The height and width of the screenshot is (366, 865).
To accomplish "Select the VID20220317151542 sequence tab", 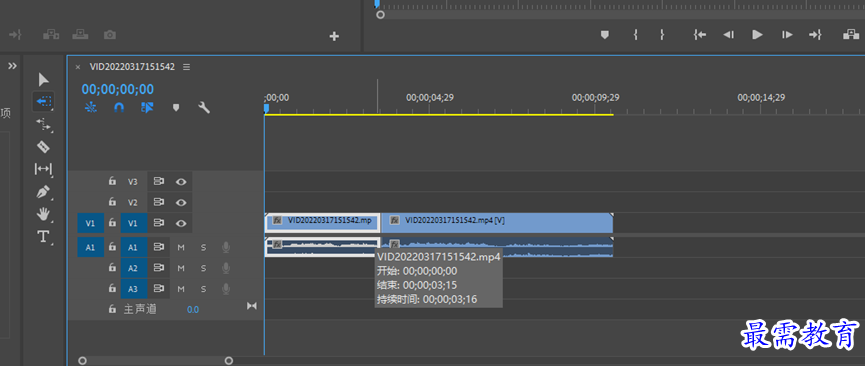I will 132,67.
